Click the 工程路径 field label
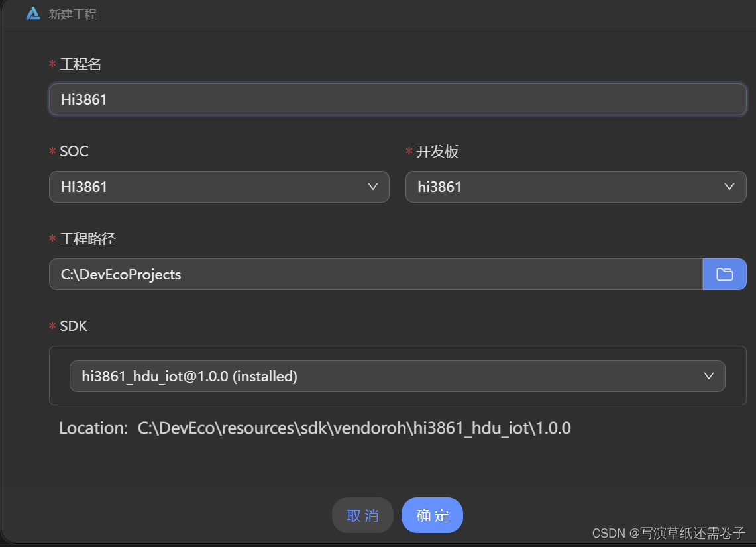 [x=87, y=238]
